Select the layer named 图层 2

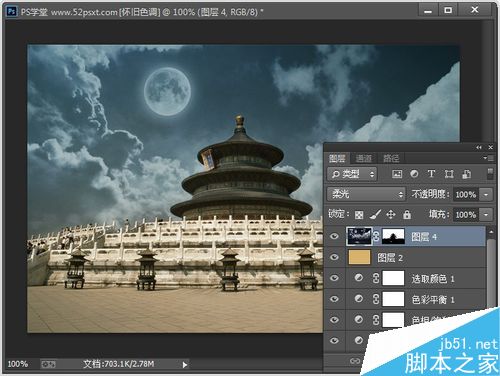tap(390, 258)
